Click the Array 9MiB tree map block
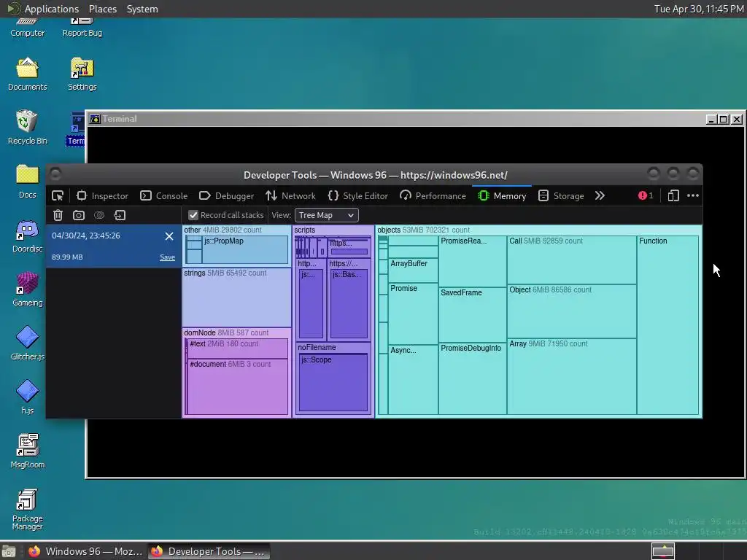The height and width of the screenshot is (560, 747). 572,377
